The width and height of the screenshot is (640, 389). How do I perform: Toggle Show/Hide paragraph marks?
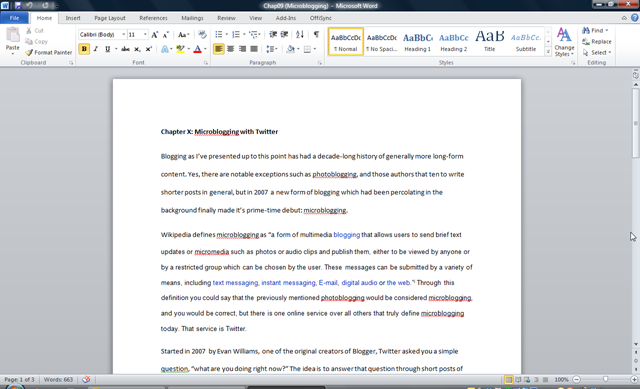(316, 35)
